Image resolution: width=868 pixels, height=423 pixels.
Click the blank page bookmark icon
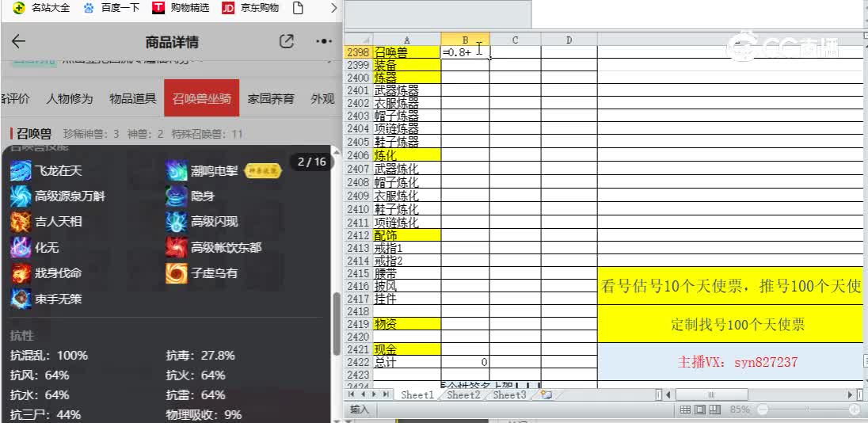tap(298, 8)
